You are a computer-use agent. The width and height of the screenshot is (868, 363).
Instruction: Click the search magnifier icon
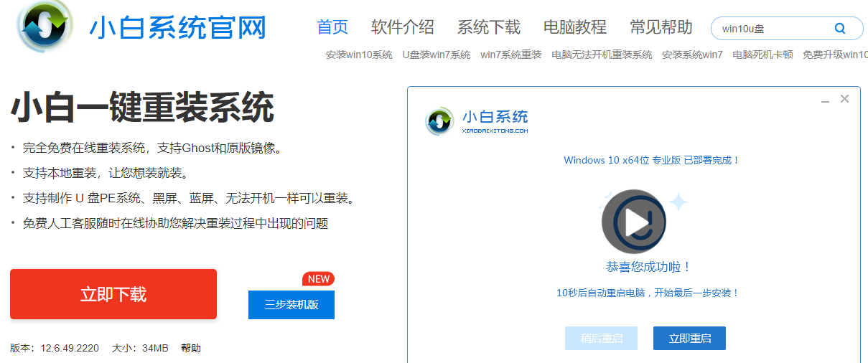pos(840,29)
